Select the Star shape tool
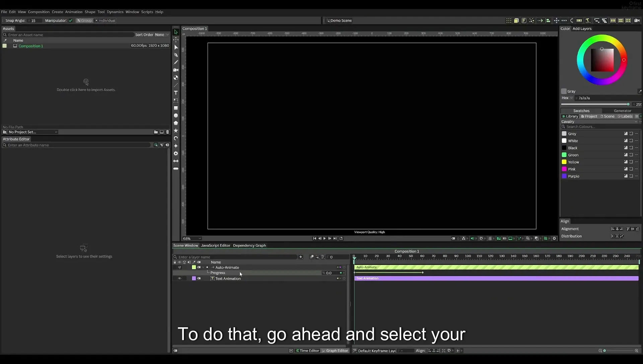This screenshot has width=643, height=364. tap(176, 131)
